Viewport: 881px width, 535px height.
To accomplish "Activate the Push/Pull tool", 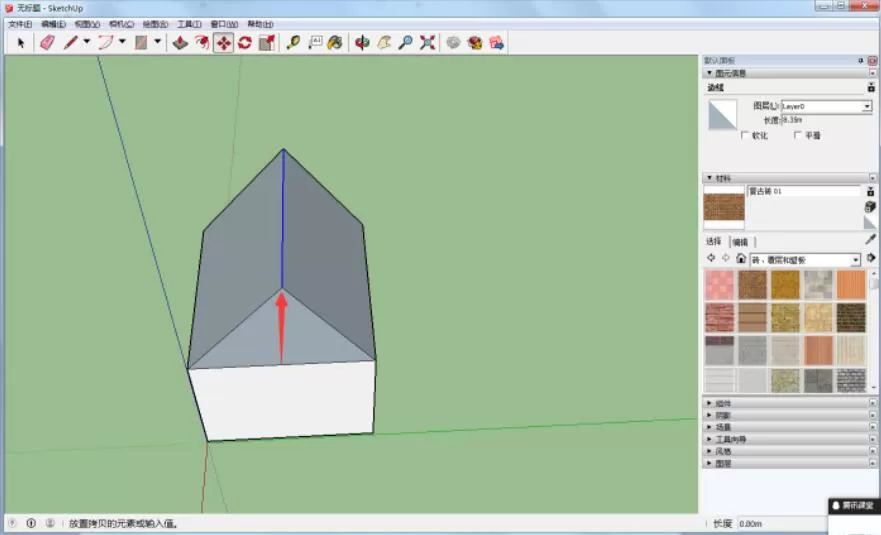I will tap(180, 43).
